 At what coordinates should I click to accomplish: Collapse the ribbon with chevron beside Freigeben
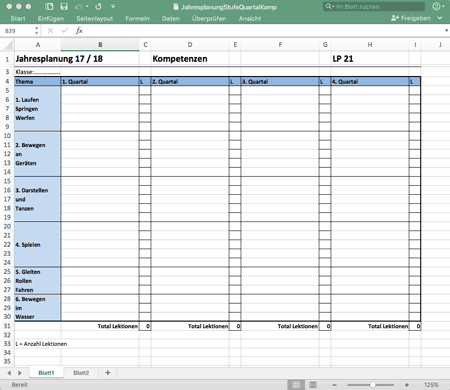[440, 18]
